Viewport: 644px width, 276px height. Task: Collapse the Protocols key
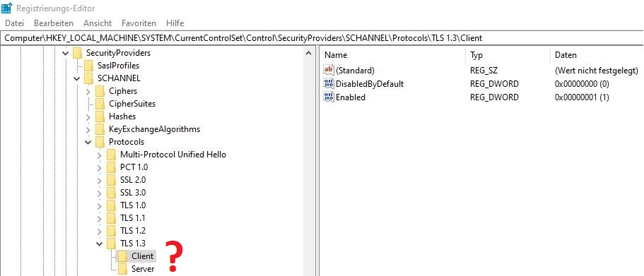click(x=88, y=142)
